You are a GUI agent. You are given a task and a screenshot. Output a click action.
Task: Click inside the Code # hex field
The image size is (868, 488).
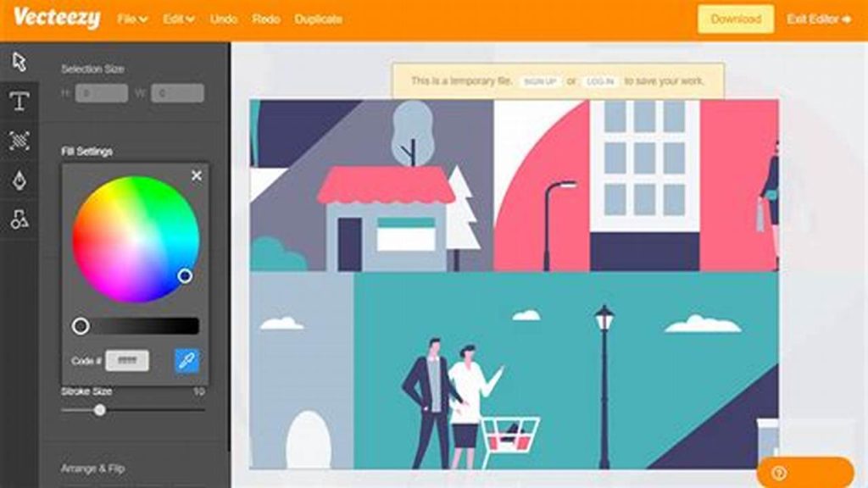point(129,360)
